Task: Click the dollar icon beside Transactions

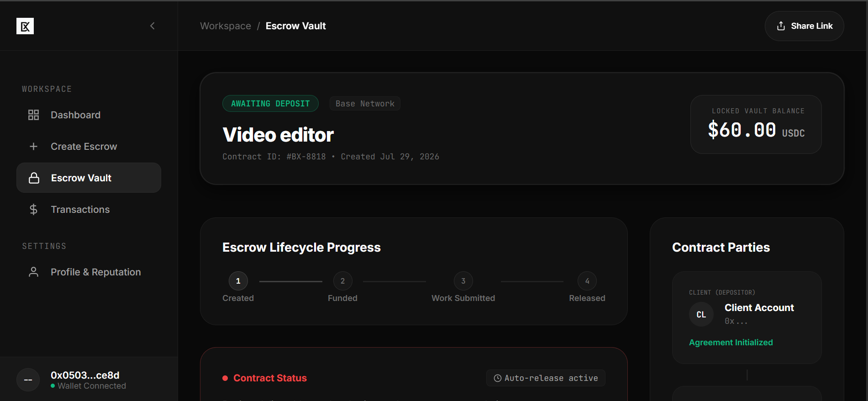Action: 33,209
